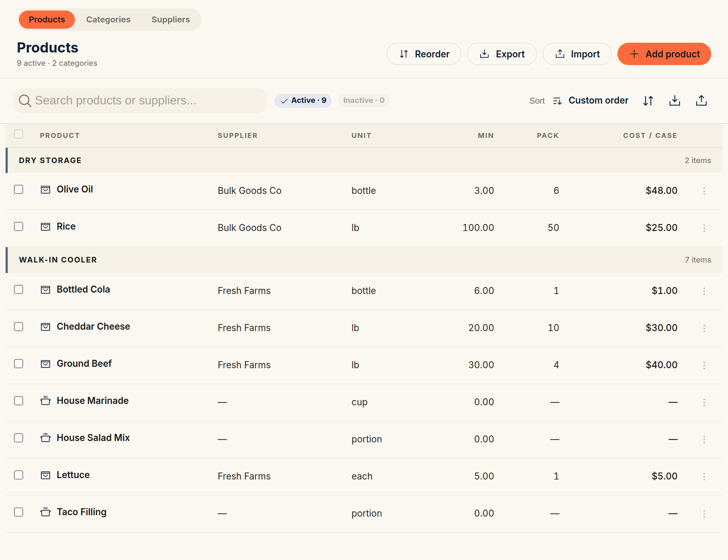Click the upload icon in the filter bar
This screenshot has height=560, width=728.
click(x=701, y=101)
